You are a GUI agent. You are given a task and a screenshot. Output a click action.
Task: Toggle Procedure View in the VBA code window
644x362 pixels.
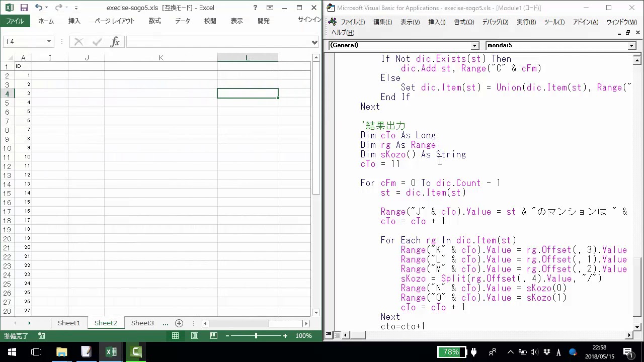(329, 335)
